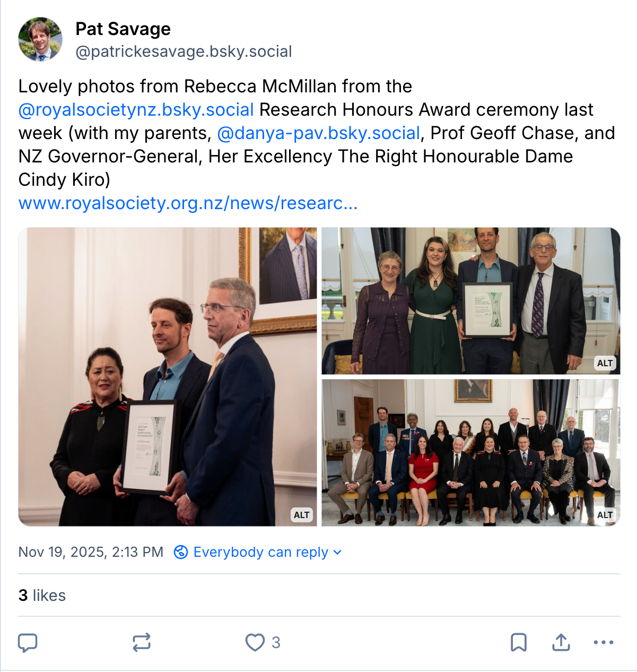Repost this post using the repost icon
Viewport: 637px width, 672px height.
tap(142, 642)
